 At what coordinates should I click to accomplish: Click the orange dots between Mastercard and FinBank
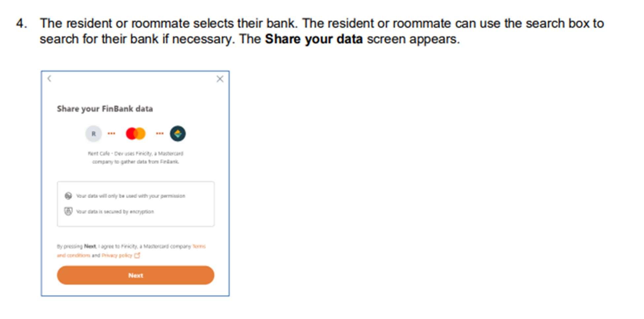click(160, 133)
